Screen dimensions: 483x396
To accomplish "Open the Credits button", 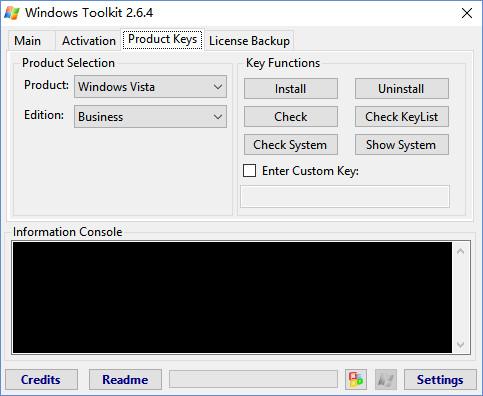I will point(41,379).
